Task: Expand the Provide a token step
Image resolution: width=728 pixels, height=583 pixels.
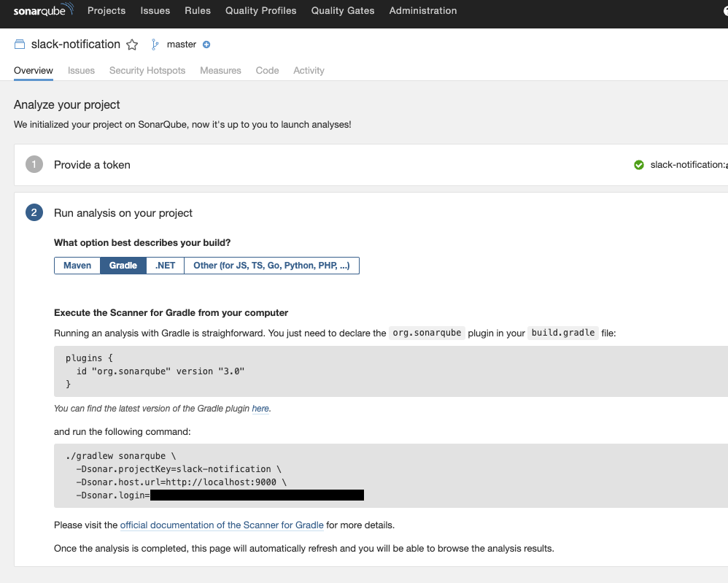Action: point(371,165)
